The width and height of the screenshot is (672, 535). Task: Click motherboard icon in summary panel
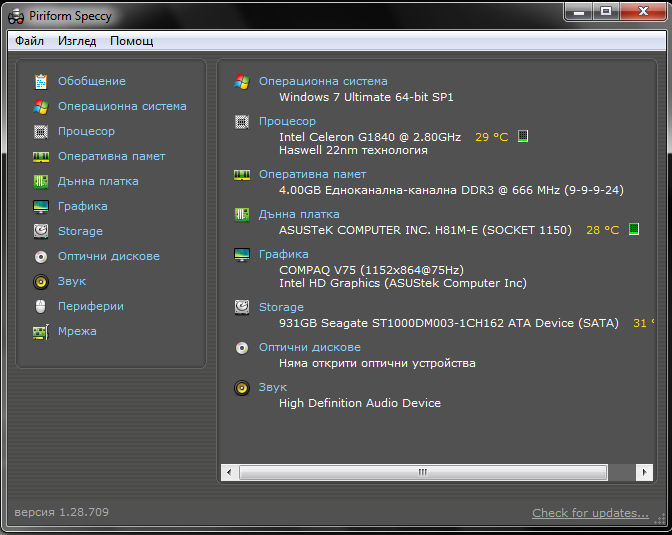pos(242,214)
